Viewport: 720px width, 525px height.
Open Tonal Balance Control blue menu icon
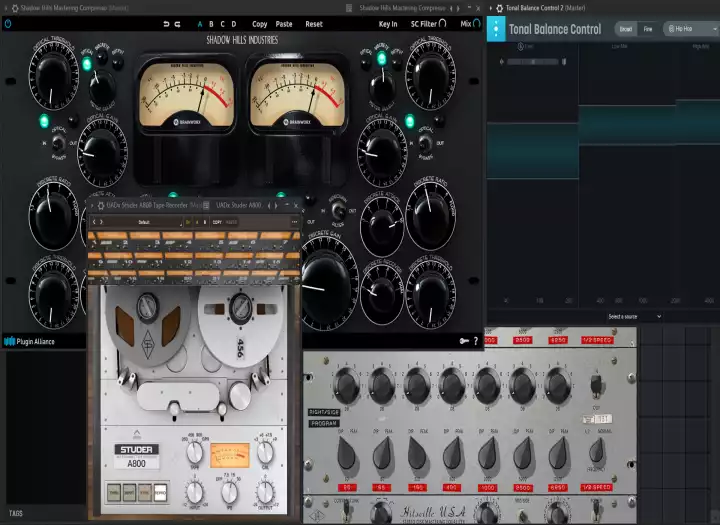pyautogui.click(x=496, y=29)
